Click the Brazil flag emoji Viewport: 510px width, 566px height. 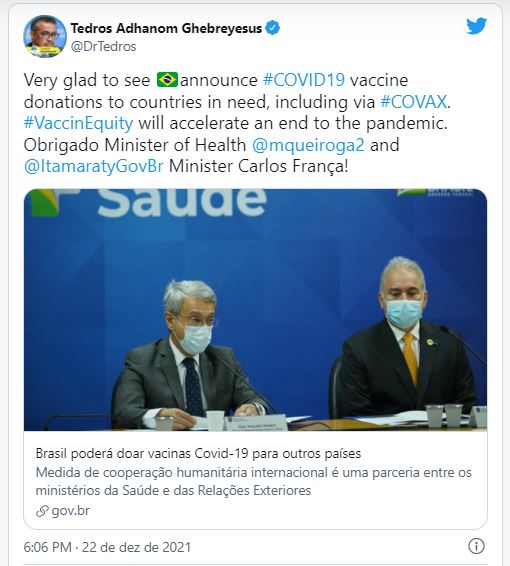167,80
